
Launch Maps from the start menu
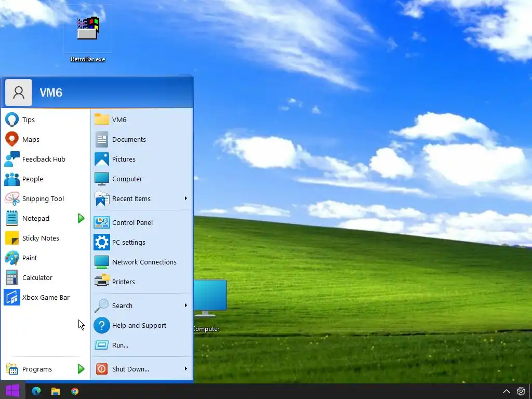pos(12,139)
